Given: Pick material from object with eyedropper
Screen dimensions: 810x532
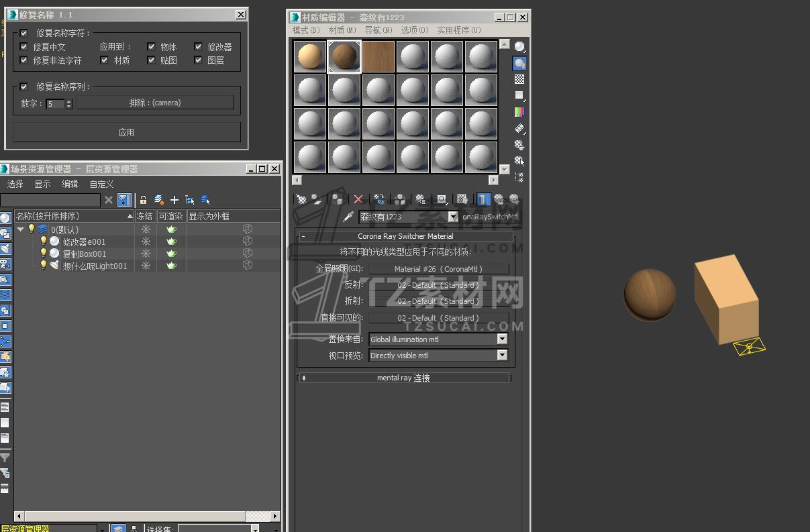Looking at the screenshot, I should 348,217.
